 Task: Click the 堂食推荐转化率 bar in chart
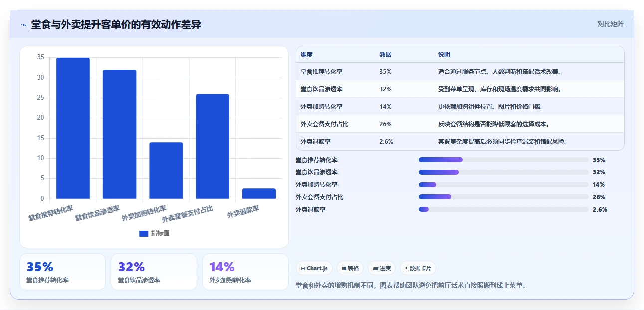click(x=73, y=128)
